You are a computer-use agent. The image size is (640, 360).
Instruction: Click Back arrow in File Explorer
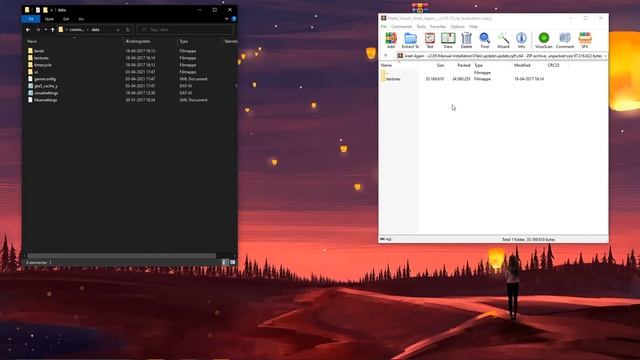tap(28, 30)
